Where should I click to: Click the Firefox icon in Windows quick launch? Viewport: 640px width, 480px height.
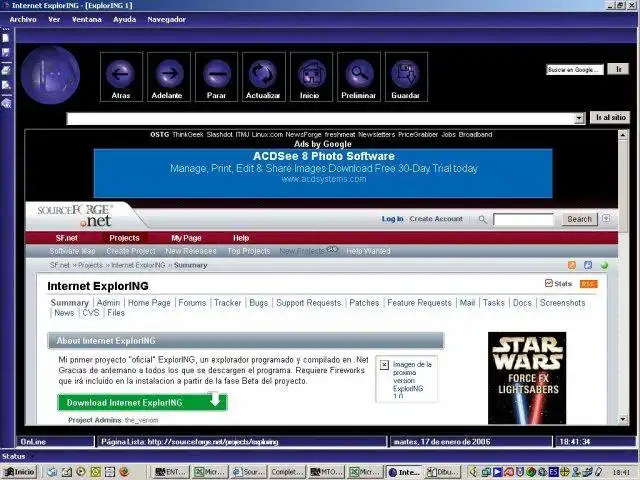124,472
